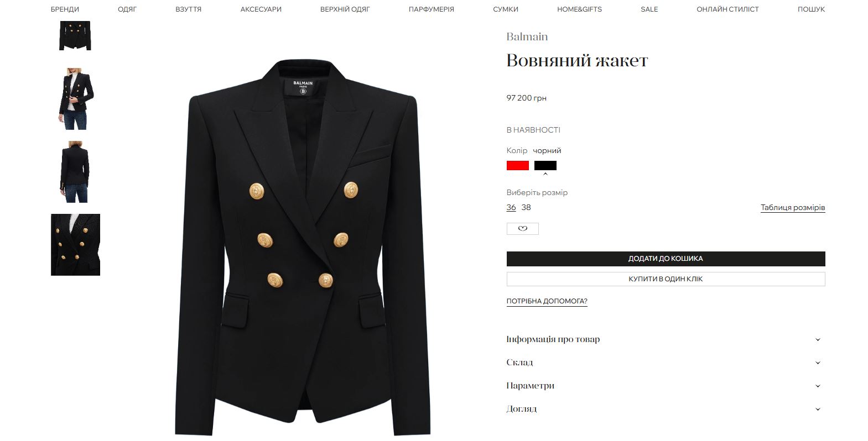Select size 36

tap(511, 207)
